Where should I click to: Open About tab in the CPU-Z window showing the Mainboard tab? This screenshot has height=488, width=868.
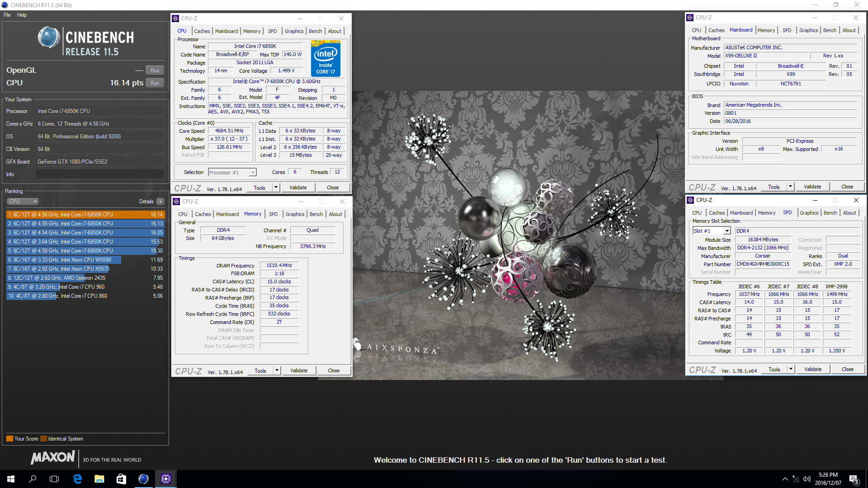point(849,30)
